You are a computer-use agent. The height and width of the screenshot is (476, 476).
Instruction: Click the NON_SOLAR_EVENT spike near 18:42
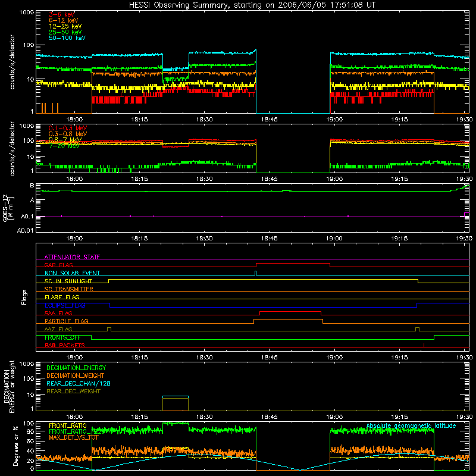(x=255, y=273)
